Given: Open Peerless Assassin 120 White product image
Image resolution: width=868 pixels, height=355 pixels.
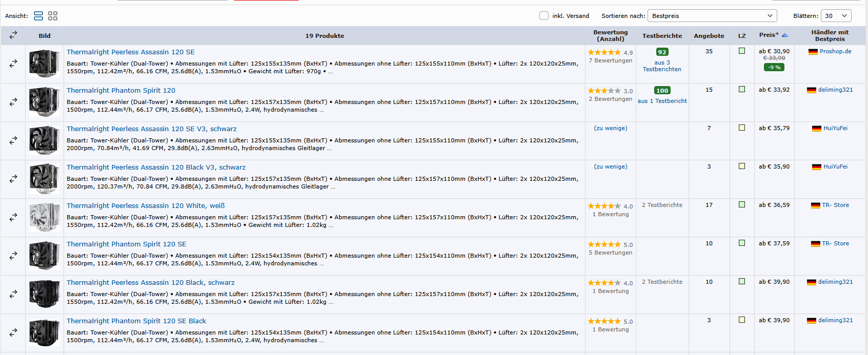Looking at the screenshot, I should 45,217.
